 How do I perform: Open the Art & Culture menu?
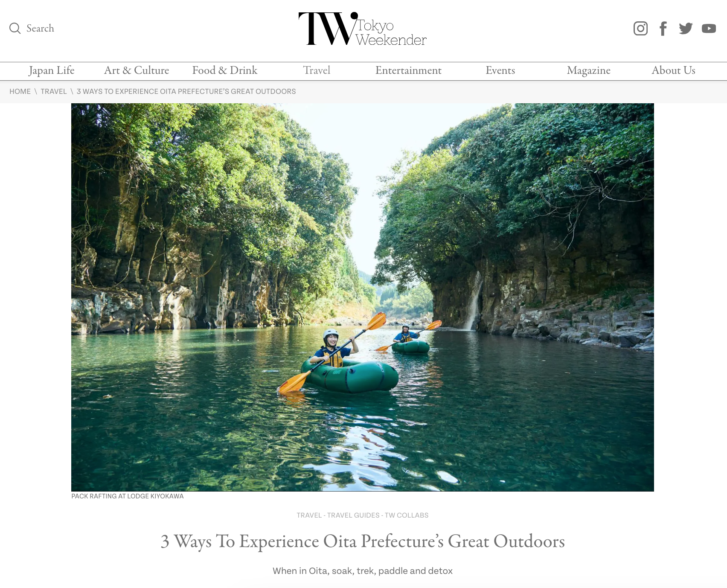137,70
